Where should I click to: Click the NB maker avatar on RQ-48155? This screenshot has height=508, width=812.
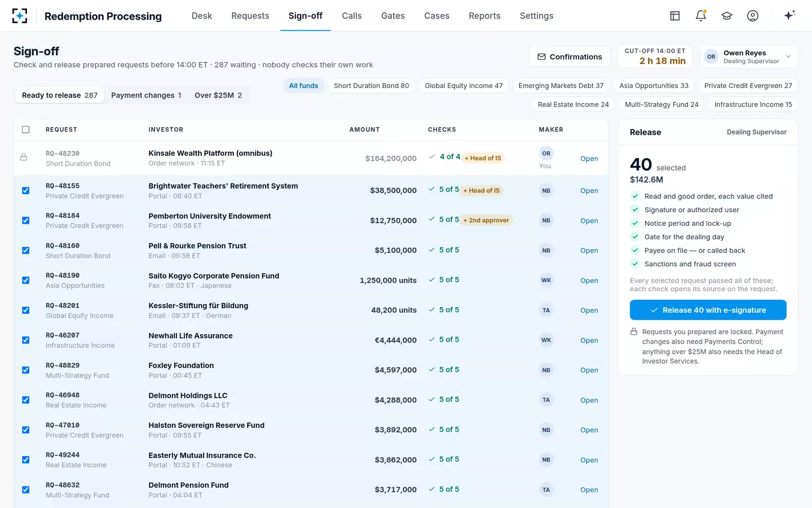point(546,191)
